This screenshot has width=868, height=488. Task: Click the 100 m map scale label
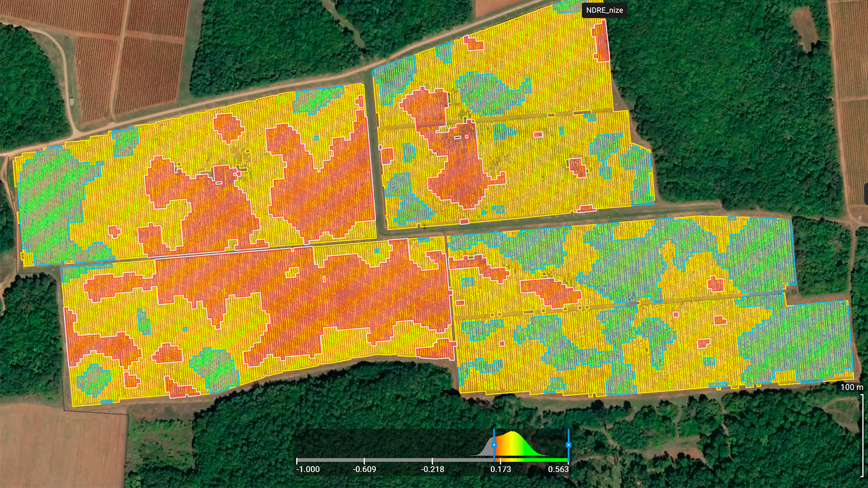[x=852, y=387]
